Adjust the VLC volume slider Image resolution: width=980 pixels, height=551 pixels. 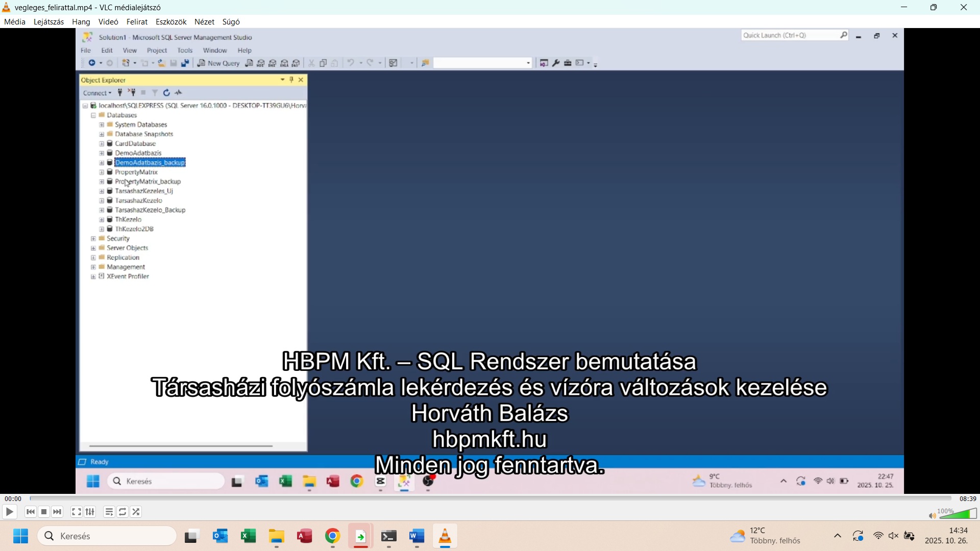tap(959, 514)
